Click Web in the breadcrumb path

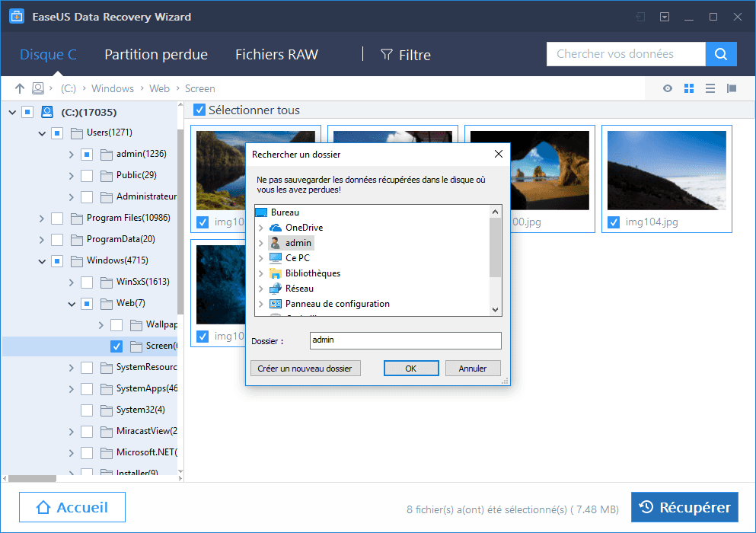(x=159, y=88)
